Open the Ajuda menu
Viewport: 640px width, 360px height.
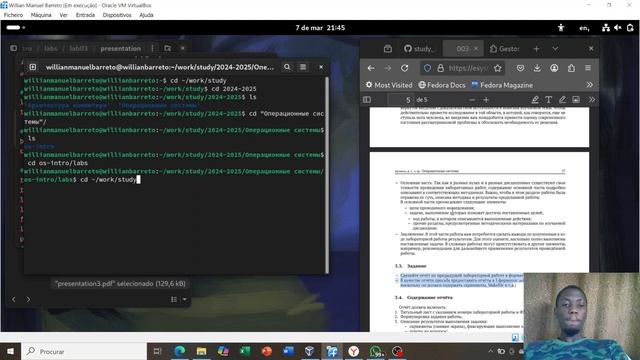pyautogui.click(x=146, y=15)
